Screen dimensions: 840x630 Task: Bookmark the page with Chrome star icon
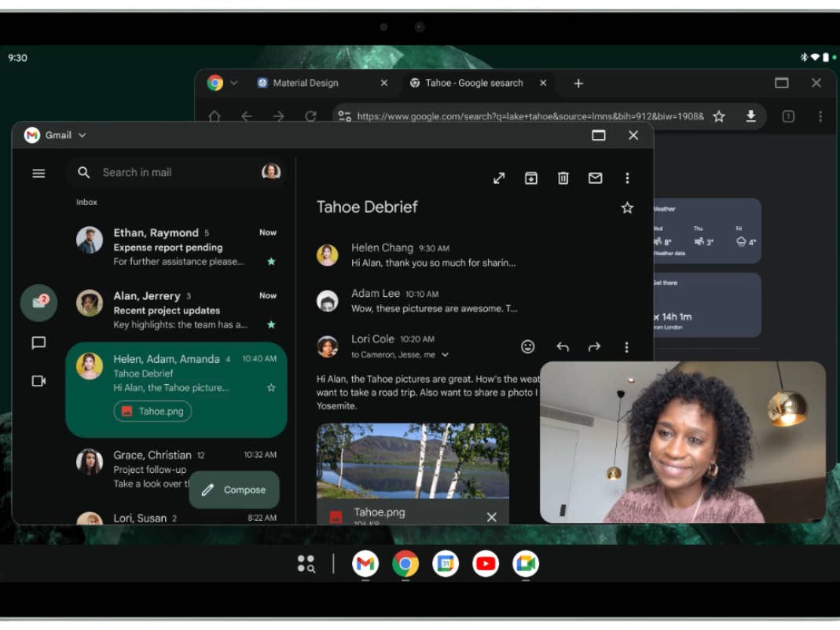click(x=719, y=116)
